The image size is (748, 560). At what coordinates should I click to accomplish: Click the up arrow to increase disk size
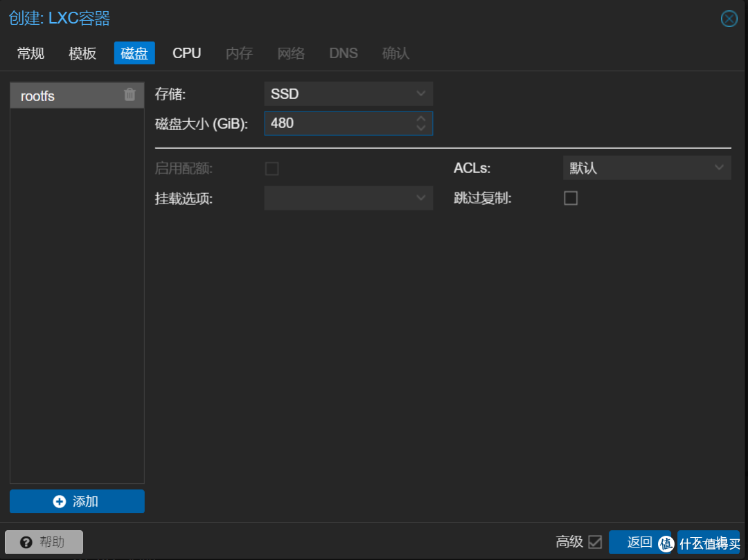(420, 119)
